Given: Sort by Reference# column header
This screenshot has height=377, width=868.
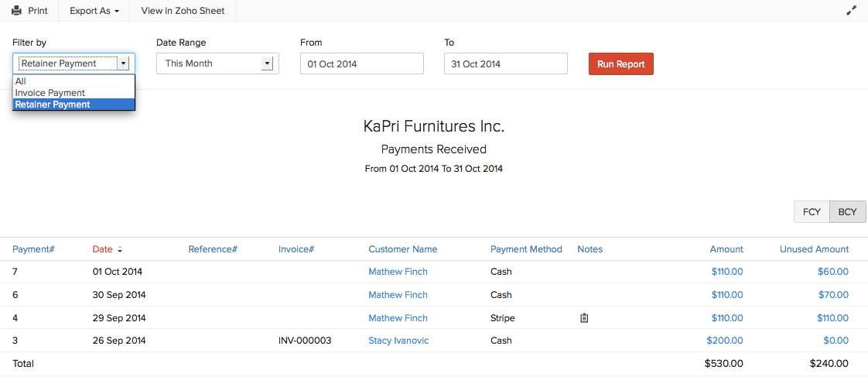Looking at the screenshot, I should (x=213, y=249).
